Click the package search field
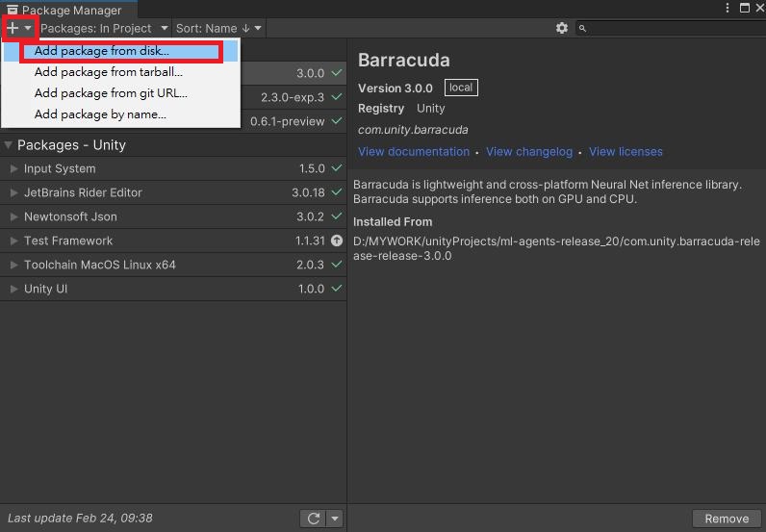This screenshot has width=766, height=532. click(672, 28)
